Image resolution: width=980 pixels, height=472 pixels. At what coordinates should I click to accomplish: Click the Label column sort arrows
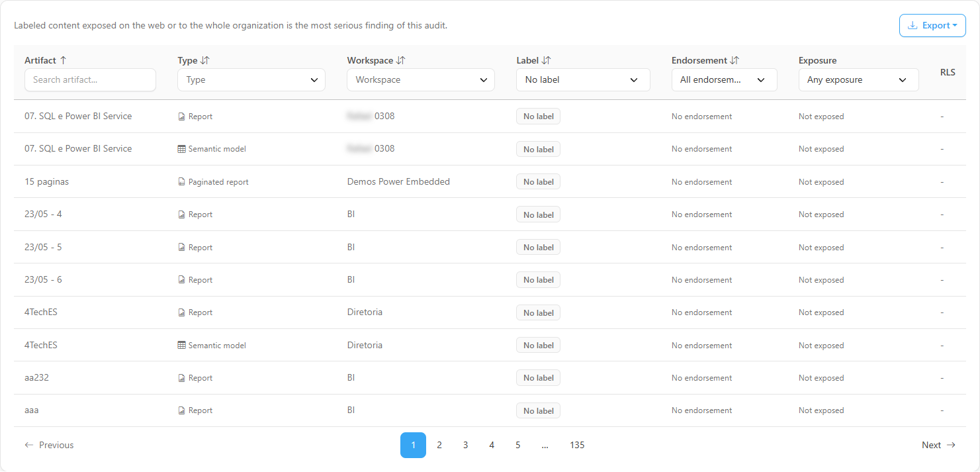coord(547,60)
